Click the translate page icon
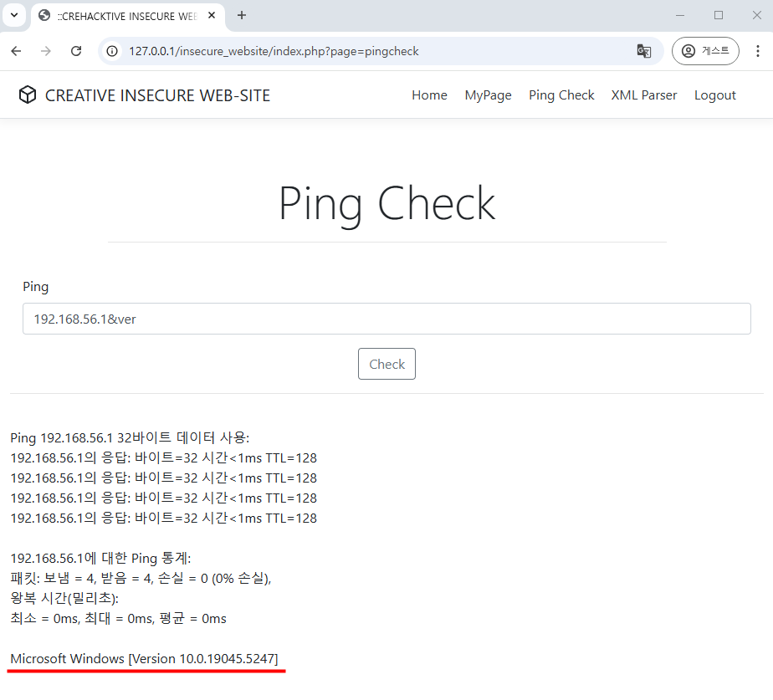This screenshot has height=700, width=773. 644,51
